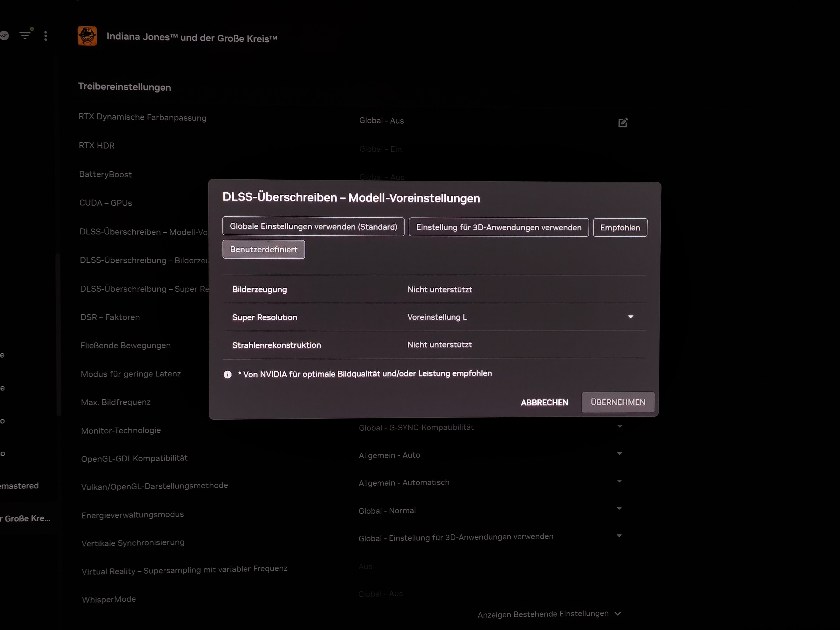Expand Anzeigen Bestehende Einstellungen chevron
840x630 pixels.
pos(618,614)
